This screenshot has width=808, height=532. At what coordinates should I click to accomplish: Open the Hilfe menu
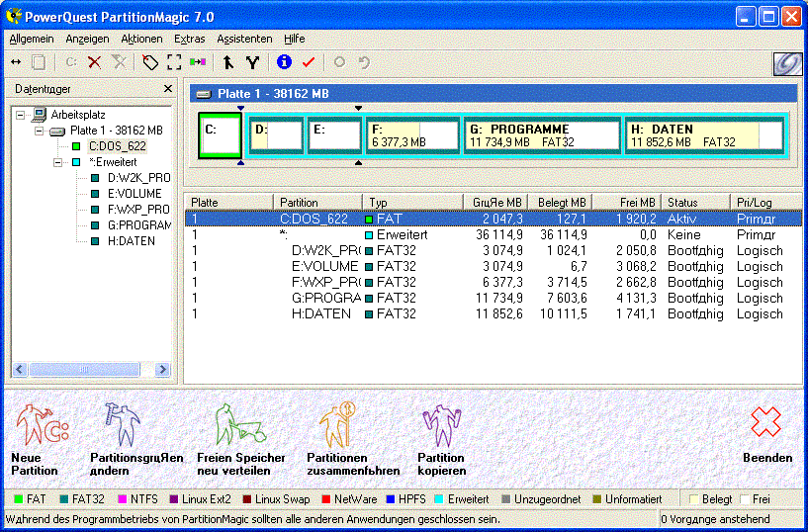(x=295, y=39)
